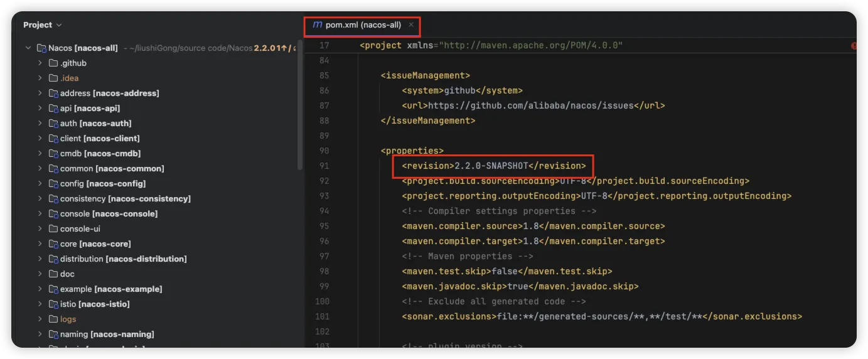
Task: Select the logs folder in tree
Action: coord(68,319)
